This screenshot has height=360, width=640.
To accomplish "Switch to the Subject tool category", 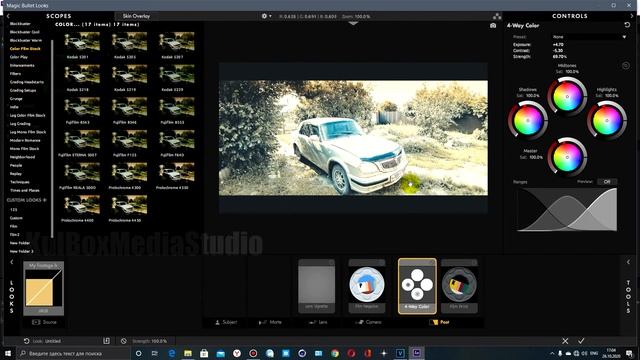I will pos(226,322).
